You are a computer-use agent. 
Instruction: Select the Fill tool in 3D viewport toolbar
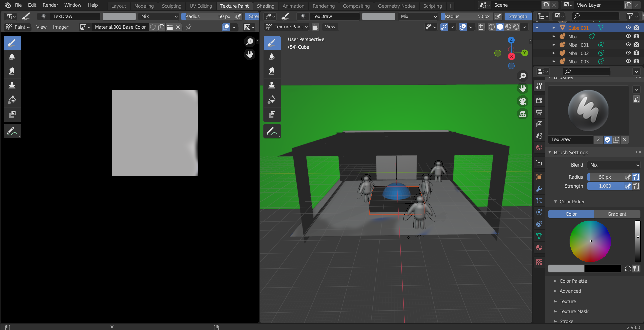click(272, 100)
